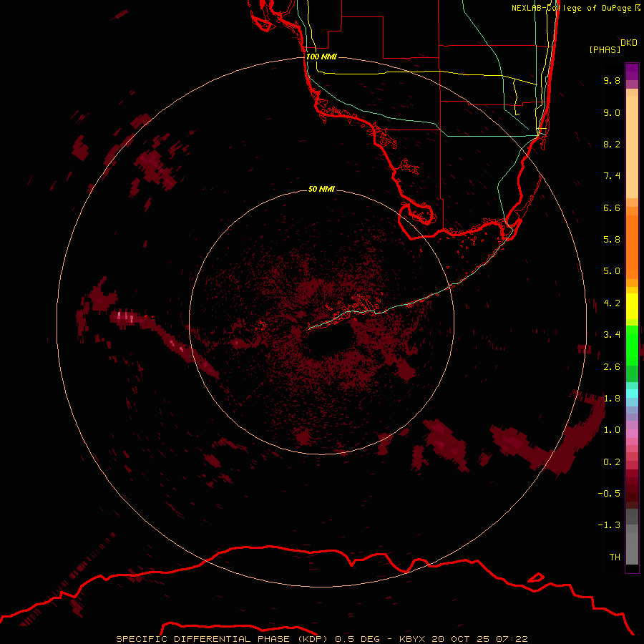Click the 9.8 scale value
Viewport: 644px width, 644px height.
point(612,80)
